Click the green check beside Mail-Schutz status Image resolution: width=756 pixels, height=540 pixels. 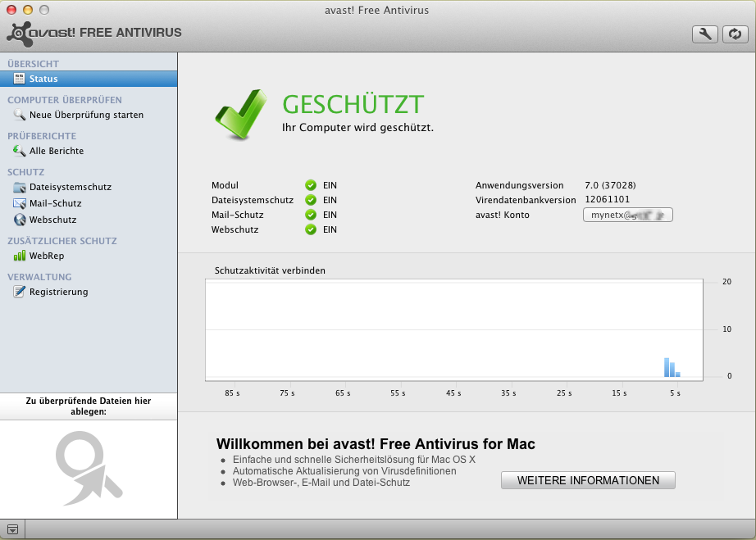tap(311, 215)
